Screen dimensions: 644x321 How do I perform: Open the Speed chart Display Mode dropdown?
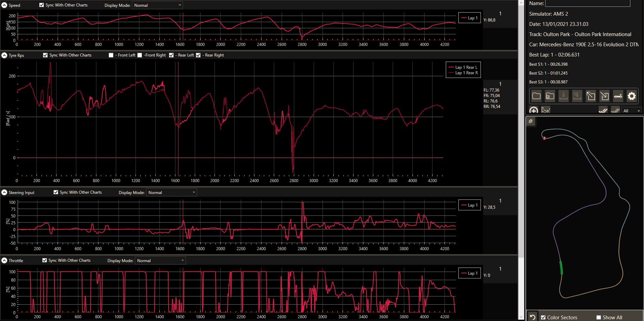pos(157,5)
